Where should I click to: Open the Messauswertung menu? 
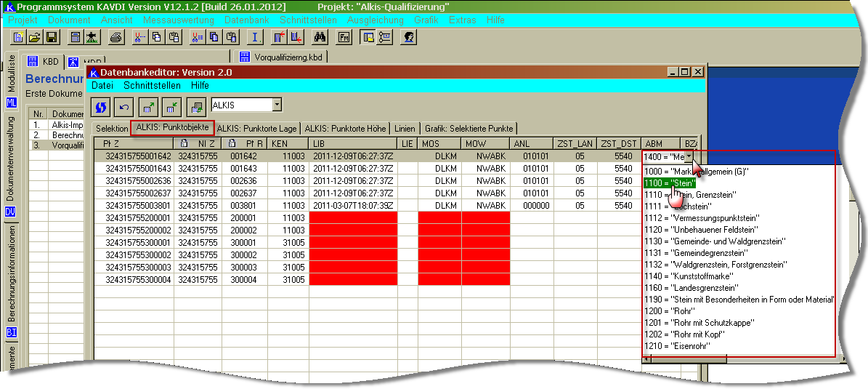tap(178, 20)
